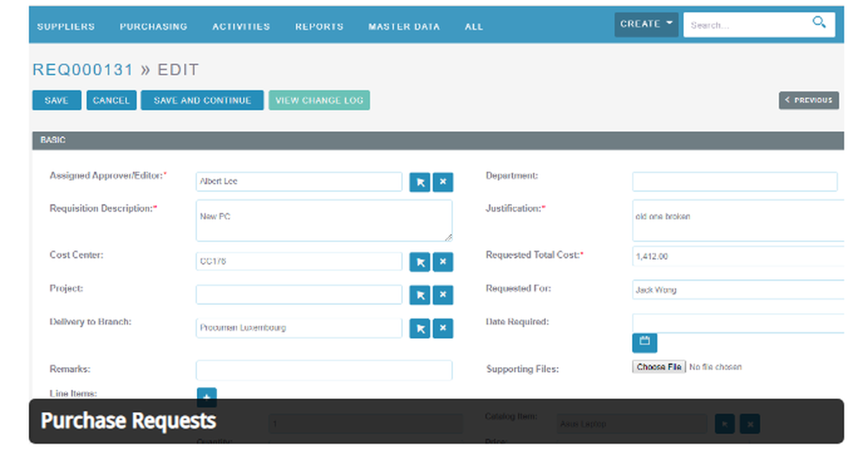The image size is (868, 460).
Task: Click the 'No file chosen' text
Action: coord(715,367)
